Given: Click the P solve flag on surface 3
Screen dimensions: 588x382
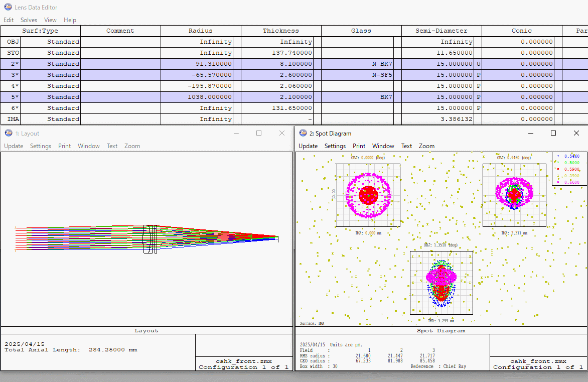Looking at the screenshot, I should coord(478,75).
